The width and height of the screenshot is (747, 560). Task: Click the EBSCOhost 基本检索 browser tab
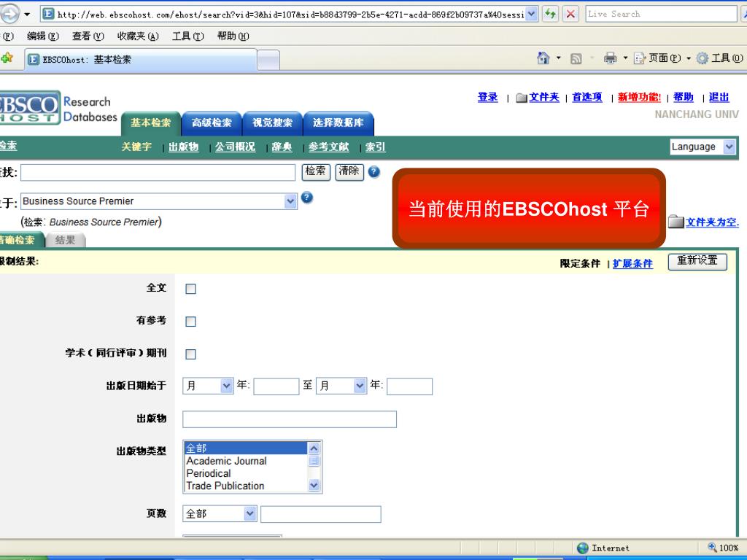pos(141,60)
